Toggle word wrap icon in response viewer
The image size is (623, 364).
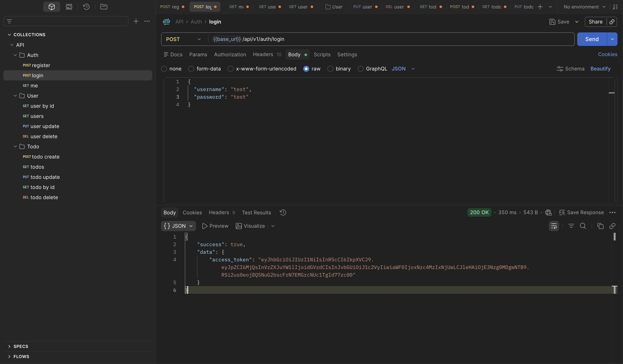[554, 226]
